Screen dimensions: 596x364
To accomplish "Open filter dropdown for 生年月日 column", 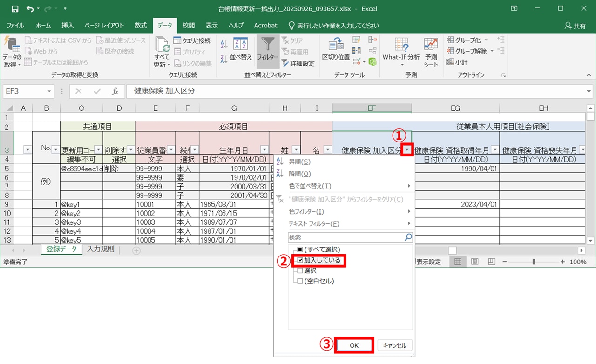I will point(264,150).
